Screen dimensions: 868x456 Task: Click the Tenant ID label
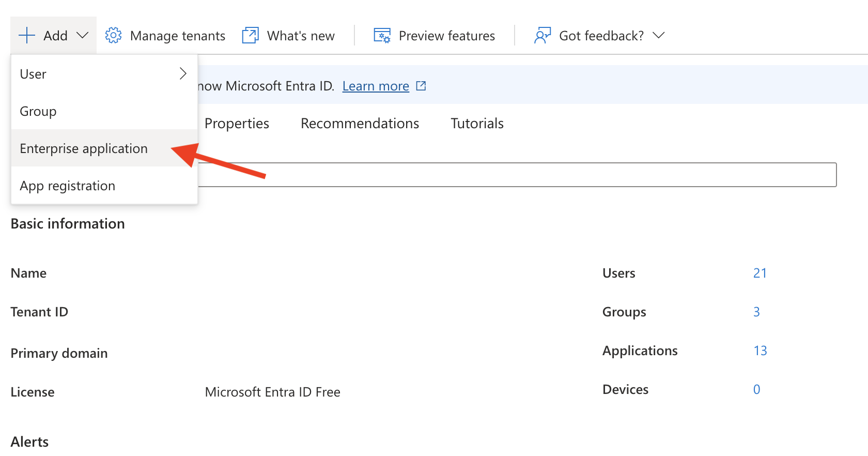[39, 312]
